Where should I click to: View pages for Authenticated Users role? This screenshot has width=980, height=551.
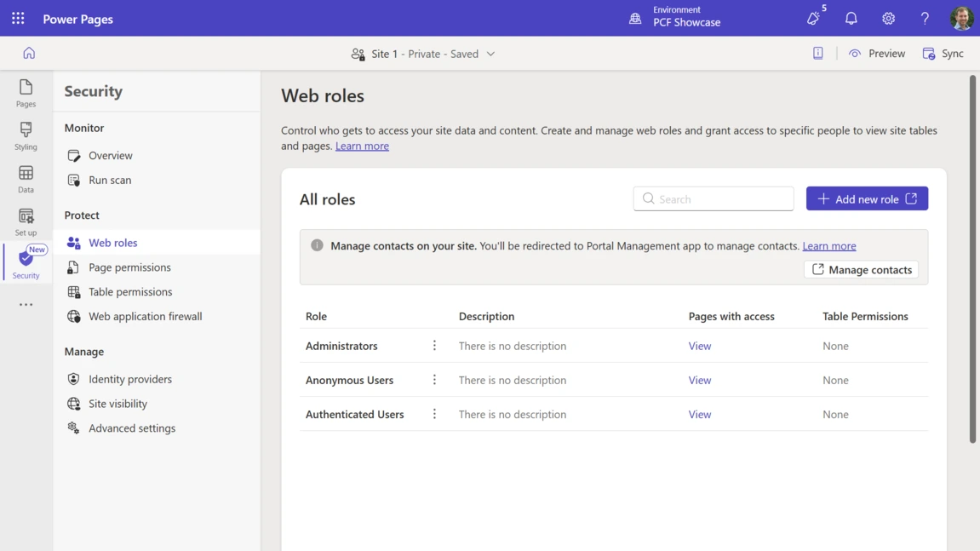[699, 414]
